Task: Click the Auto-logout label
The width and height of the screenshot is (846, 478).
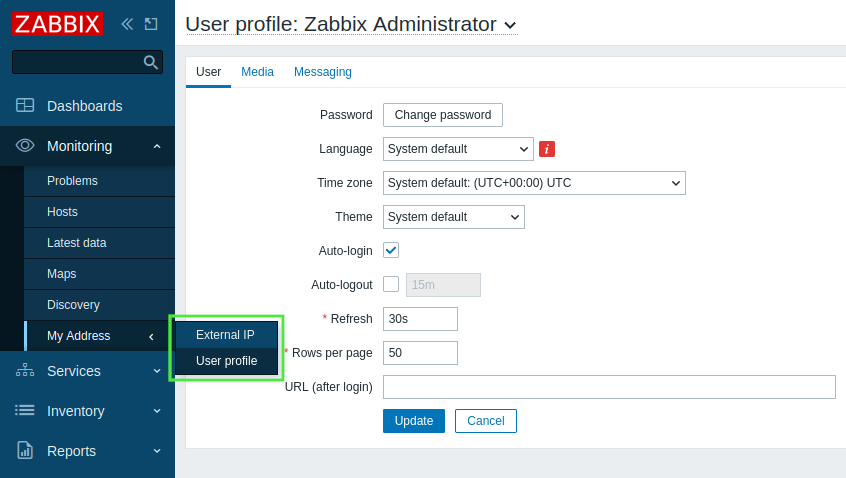Action: (342, 285)
